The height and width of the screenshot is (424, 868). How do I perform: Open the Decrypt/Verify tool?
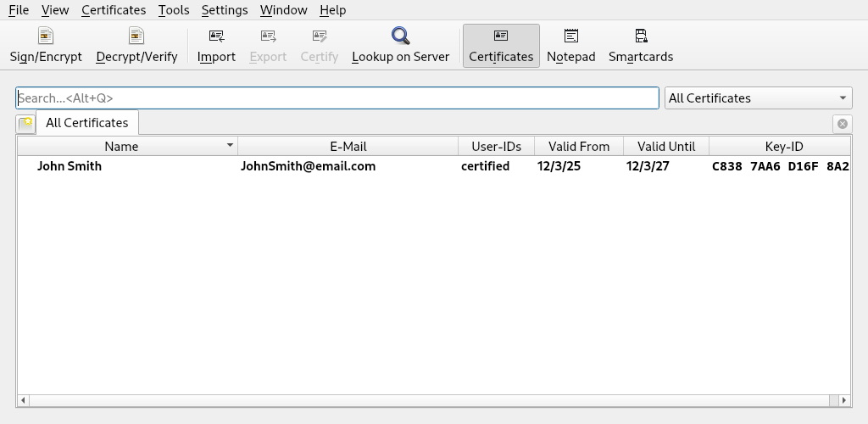[x=136, y=46]
